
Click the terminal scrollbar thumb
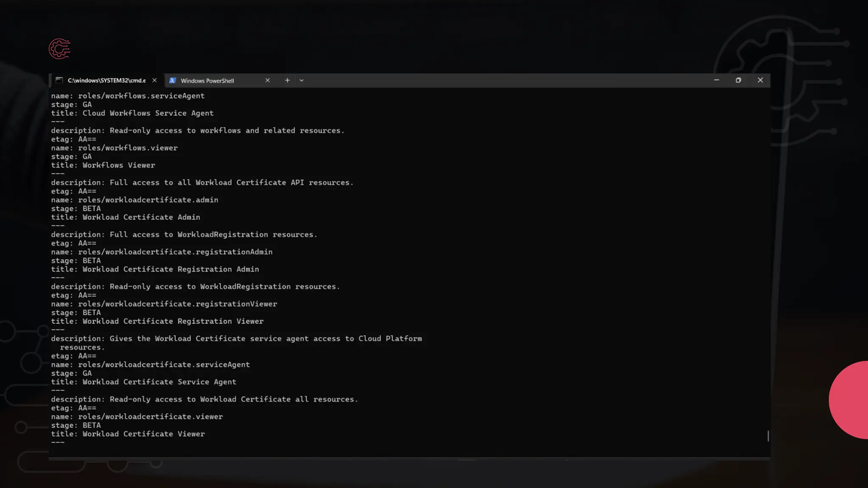coord(768,435)
